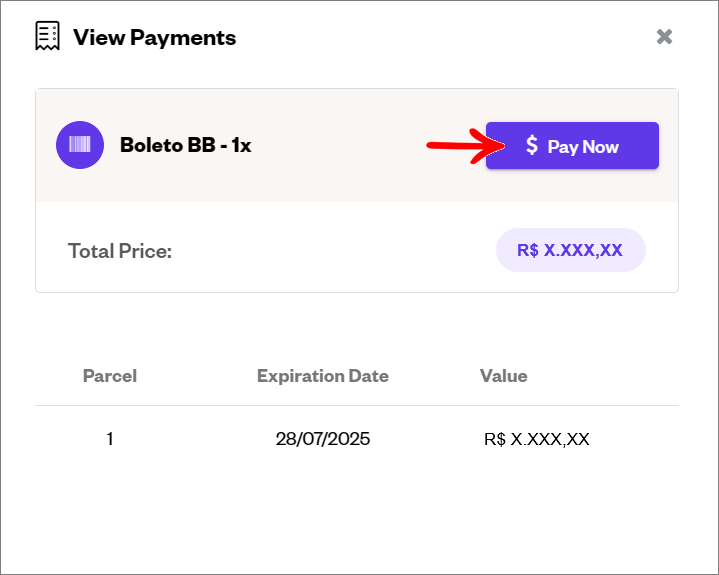Screen dimensions: 719x575
Task: Click the receipt icon beside View Payments
Action: point(47,37)
